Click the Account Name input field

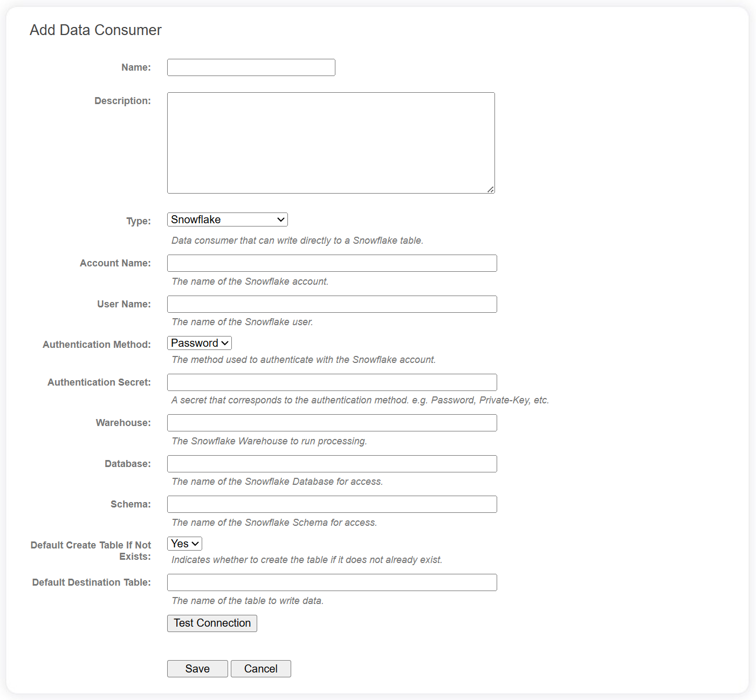(x=332, y=263)
